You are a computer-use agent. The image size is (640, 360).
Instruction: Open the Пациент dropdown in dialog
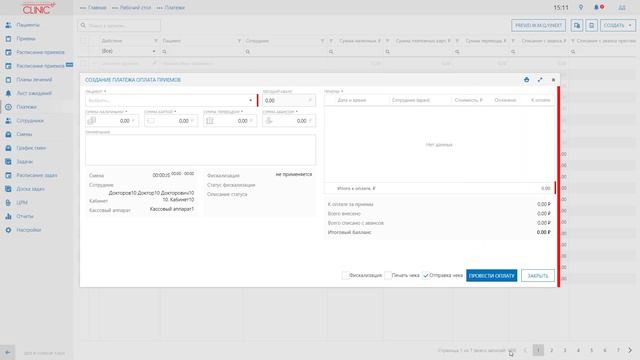pyautogui.click(x=171, y=100)
